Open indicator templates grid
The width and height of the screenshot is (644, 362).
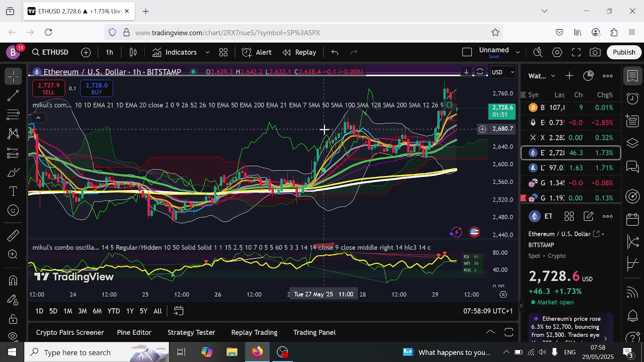pos(223,52)
